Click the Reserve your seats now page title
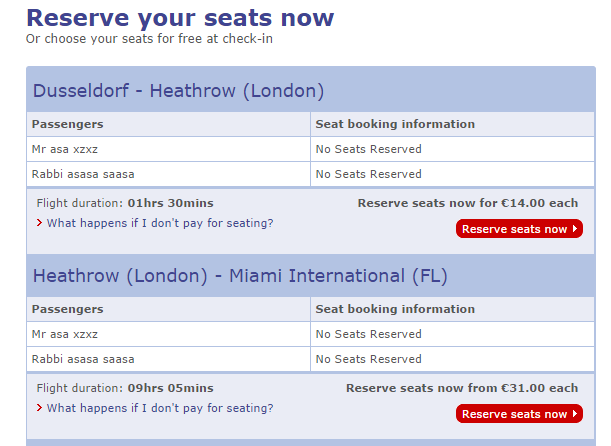Image resolution: width=611 pixels, height=446 pixels. coord(180,18)
